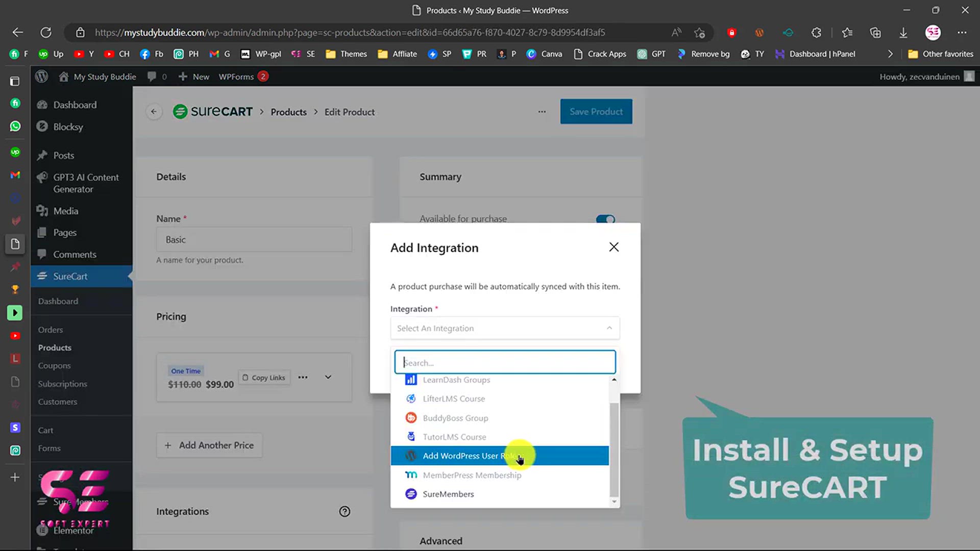The image size is (980, 551).
Task: Open the browser extensions puzzle icon
Action: [x=816, y=33]
